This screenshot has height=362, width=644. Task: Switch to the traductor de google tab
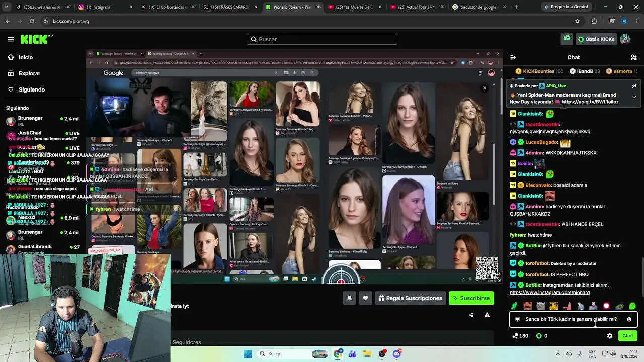point(477,7)
